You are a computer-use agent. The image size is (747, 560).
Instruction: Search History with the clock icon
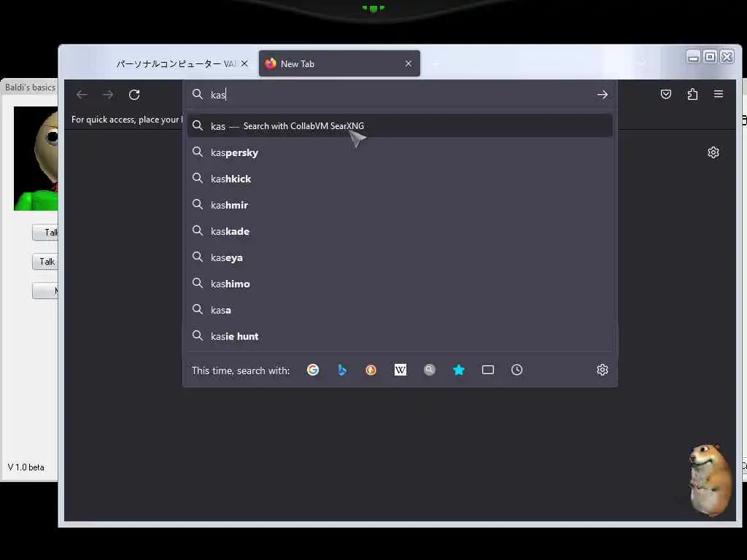coord(517,370)
